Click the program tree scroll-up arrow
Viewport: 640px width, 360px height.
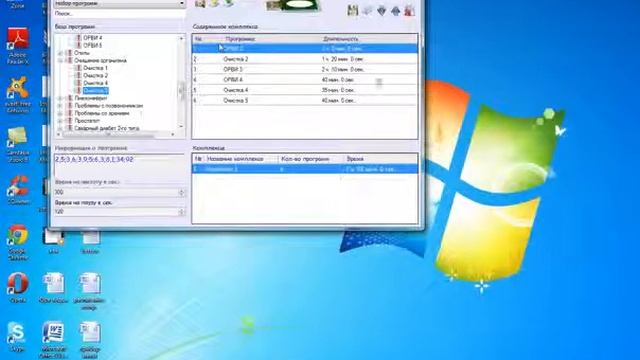pyautogui.click(x=182, y=38)
